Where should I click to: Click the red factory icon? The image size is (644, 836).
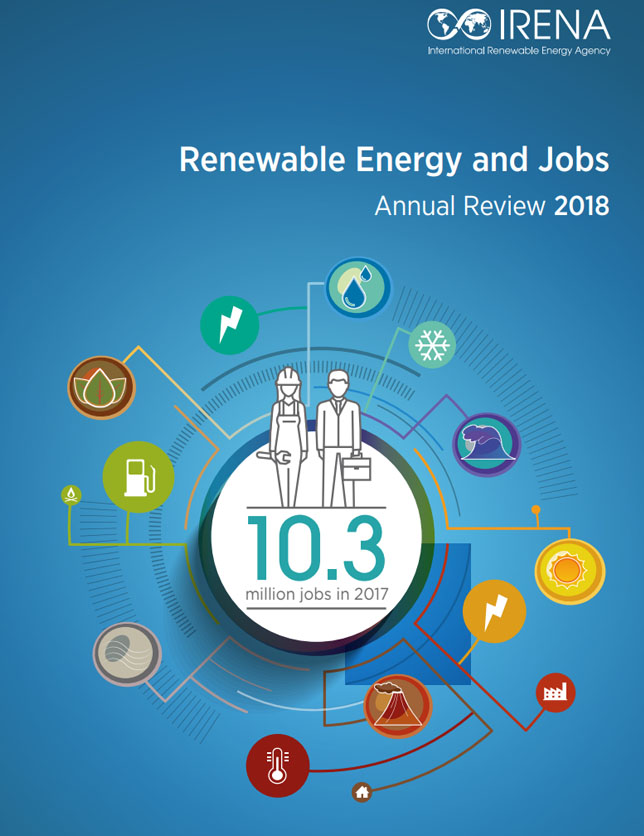tap(555, 691)
